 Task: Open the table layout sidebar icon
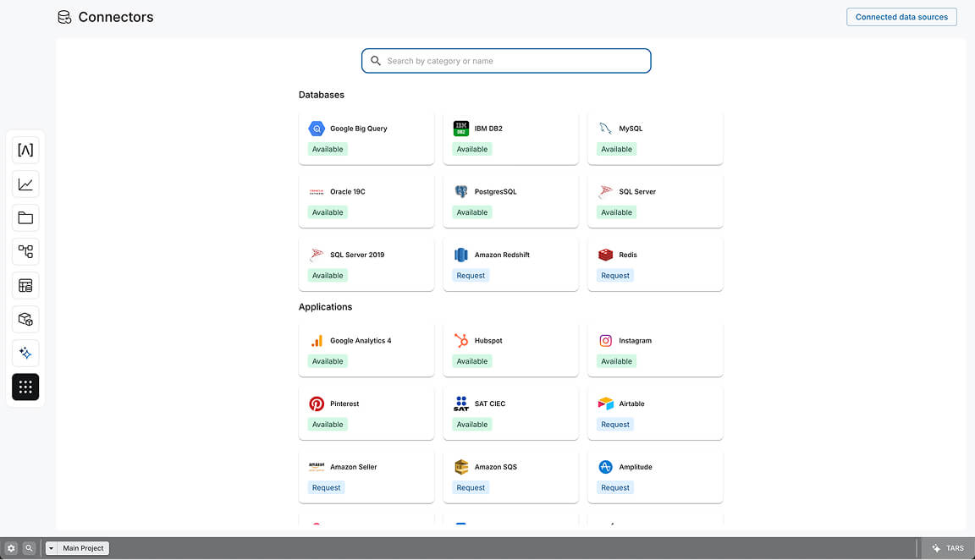[x=25, y=285]
